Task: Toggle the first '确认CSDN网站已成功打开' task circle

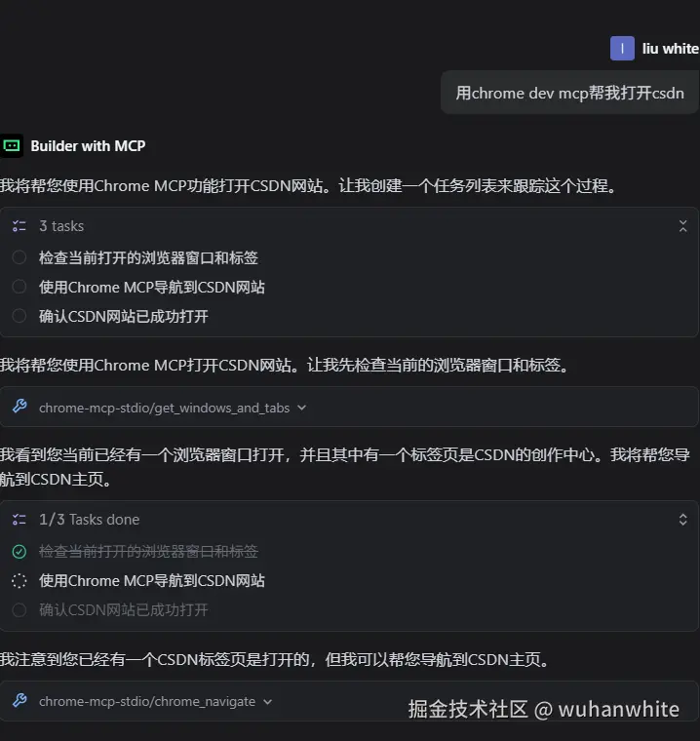Action: pos(19,316)
